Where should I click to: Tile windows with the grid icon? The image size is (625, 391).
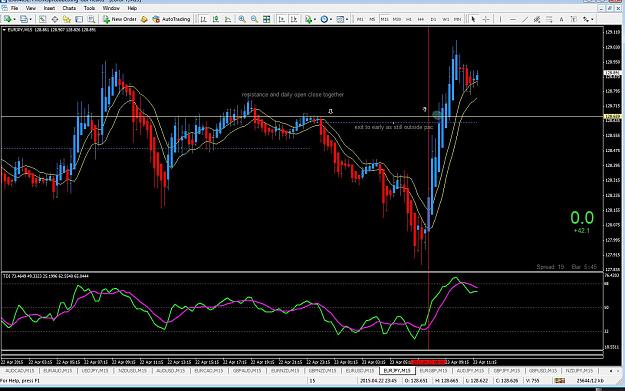(267, 19)
